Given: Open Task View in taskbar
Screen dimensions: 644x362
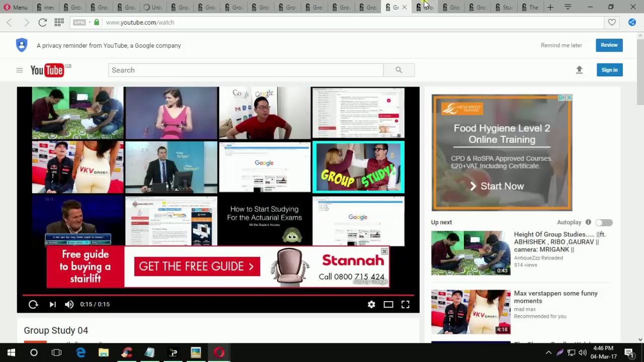Looking at the screenshot, I should [x=56, y=352].
